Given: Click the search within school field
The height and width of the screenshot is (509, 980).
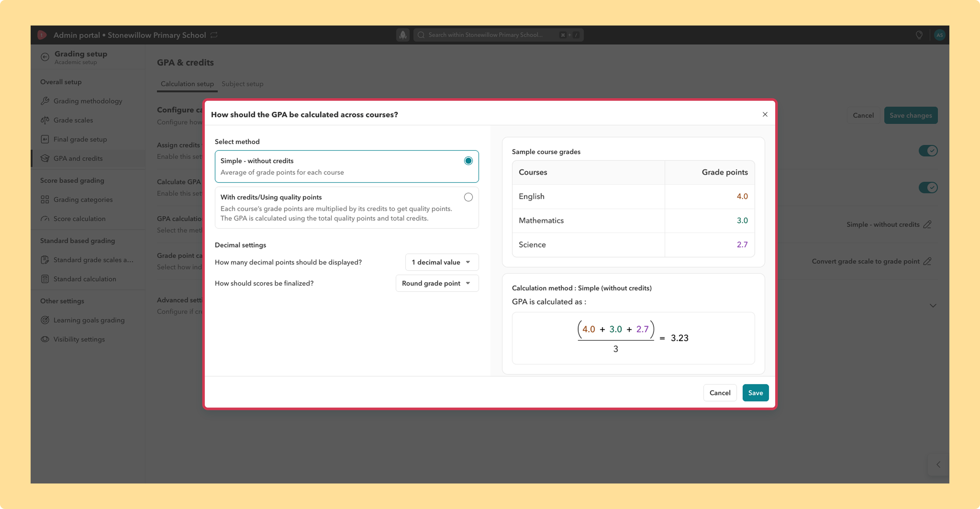Looking at the screenshot, I should point(498,35).
